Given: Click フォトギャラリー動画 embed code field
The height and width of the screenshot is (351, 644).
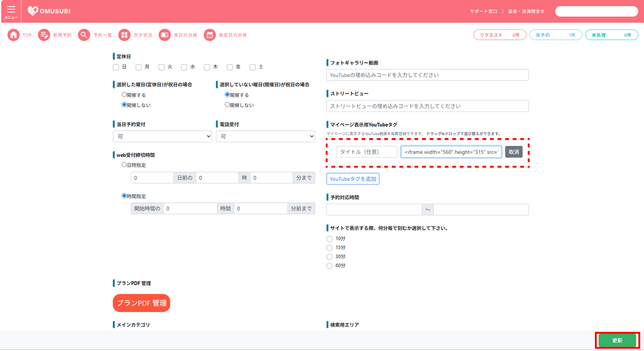Looking at the screenshot, I should tap(427, 75).
